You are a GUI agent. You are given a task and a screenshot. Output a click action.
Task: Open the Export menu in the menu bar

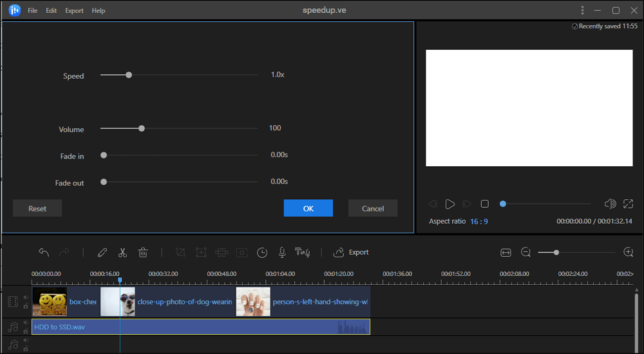(x=74, y=10)
